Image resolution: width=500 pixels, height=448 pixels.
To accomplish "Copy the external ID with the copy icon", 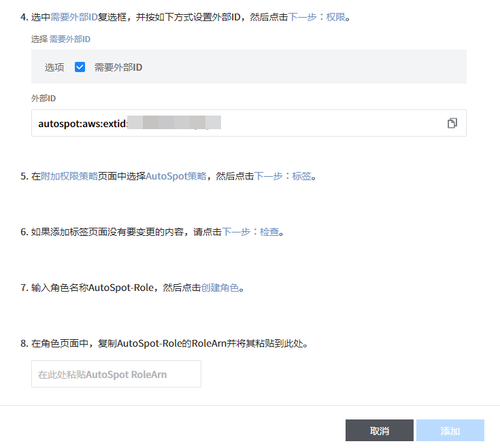I will point(452,123).
